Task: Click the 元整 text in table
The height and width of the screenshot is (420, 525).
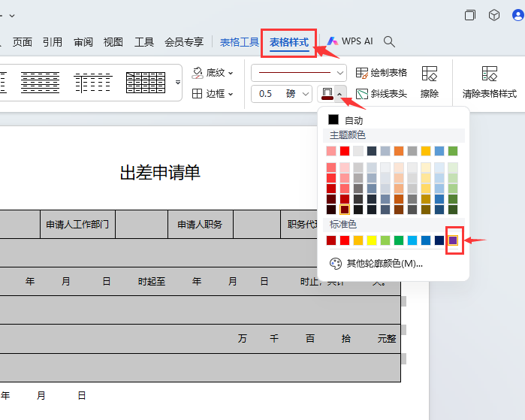Action: [x=387, y=339]
